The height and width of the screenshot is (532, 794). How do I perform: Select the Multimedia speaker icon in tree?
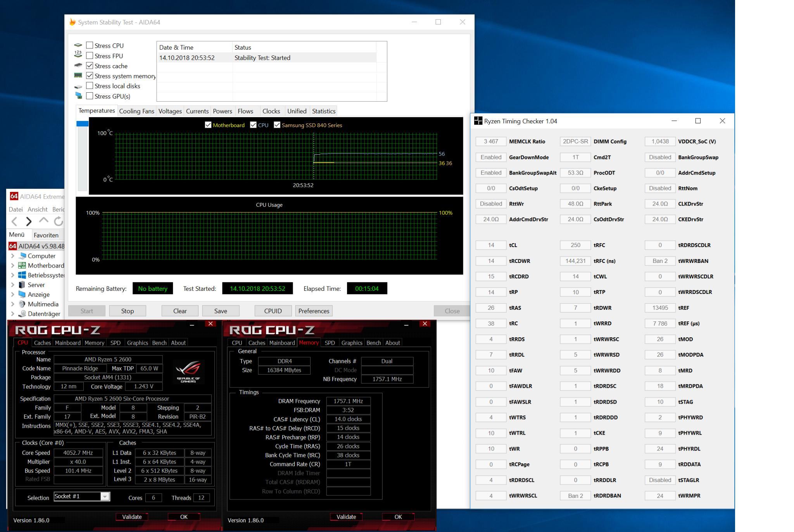tap(22, 304)
